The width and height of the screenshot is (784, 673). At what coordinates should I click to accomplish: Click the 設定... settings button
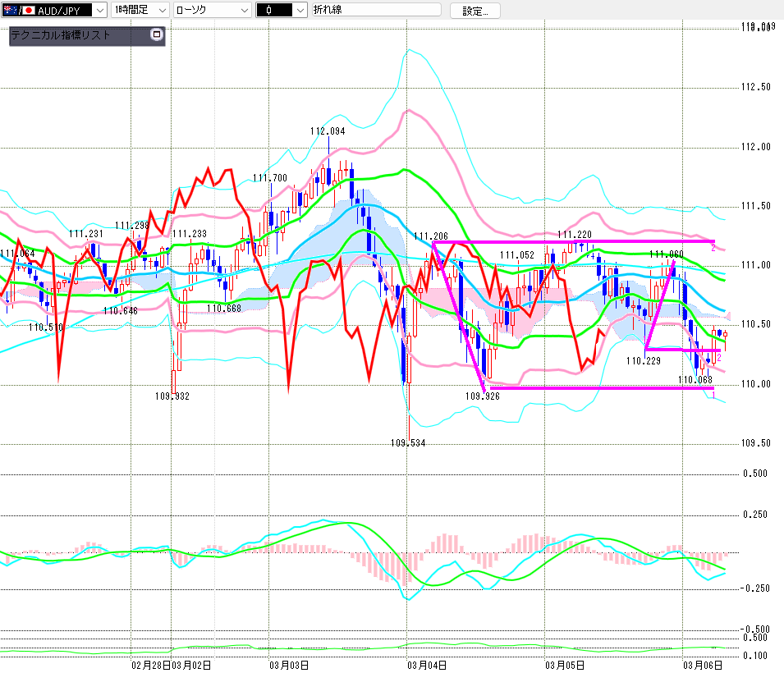480,11
